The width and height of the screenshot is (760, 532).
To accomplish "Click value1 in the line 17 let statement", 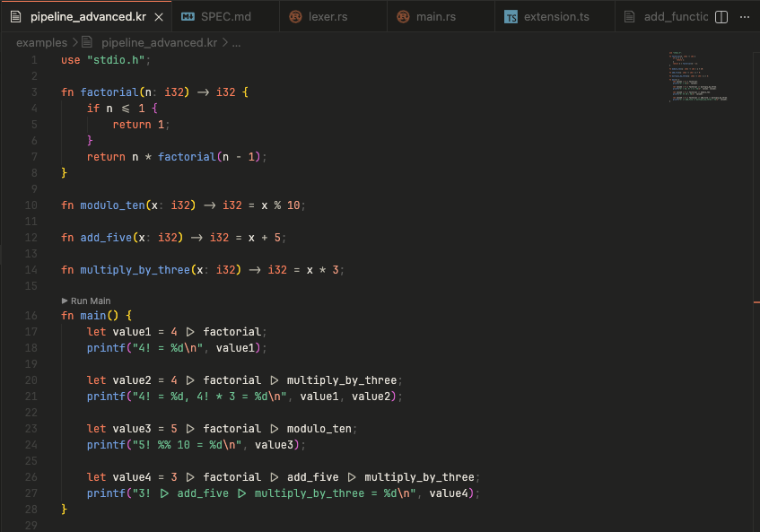I will tap(132, 332).
